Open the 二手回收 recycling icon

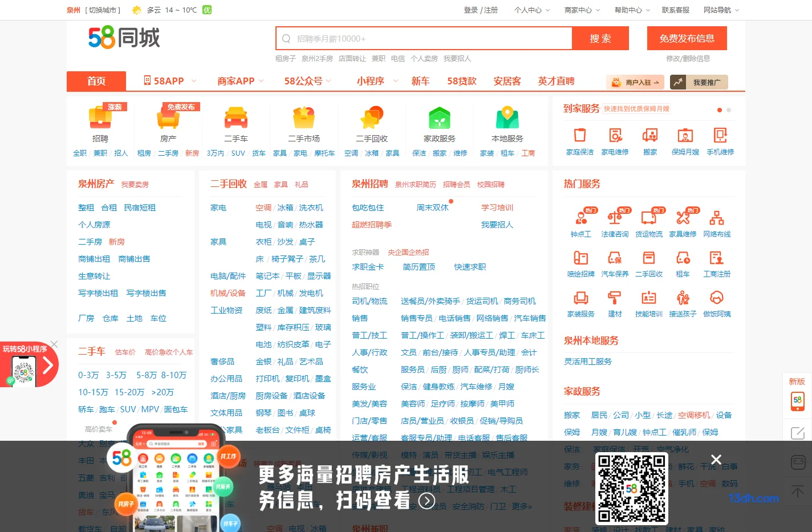pyautogui.click(x=372, y=118)
